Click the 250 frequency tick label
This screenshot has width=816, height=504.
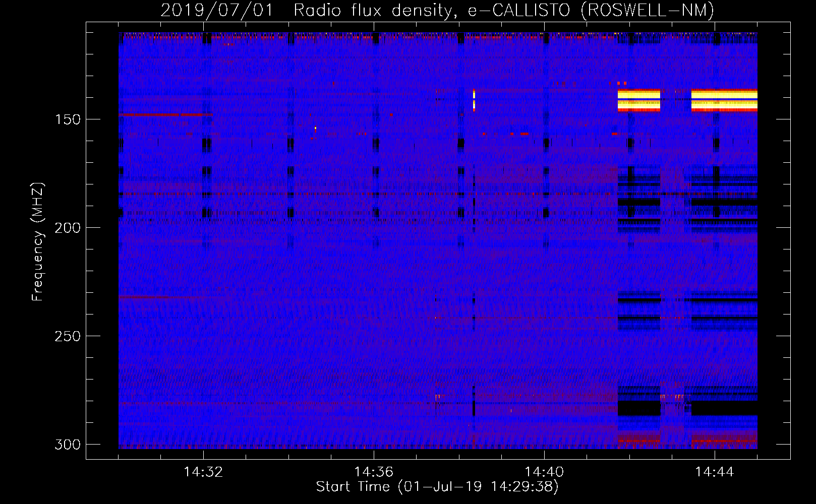coord(68,336)
